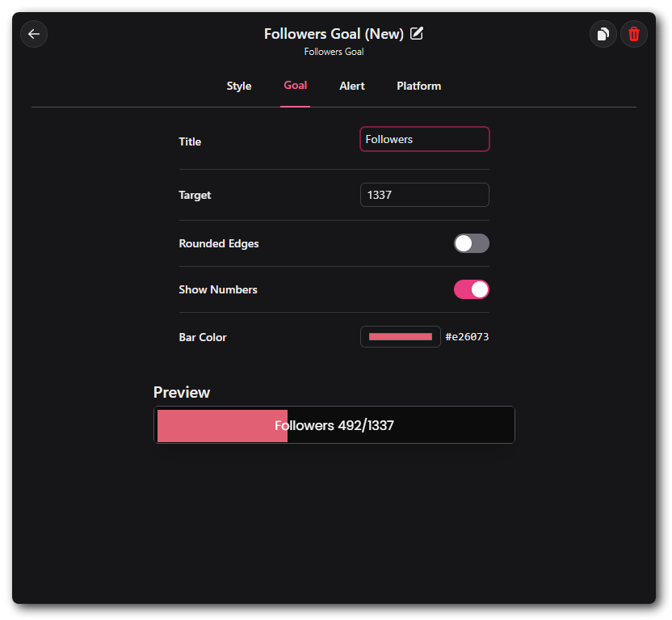This screenshot has width=672, height=620.
Task: Click the 'Followers Goal (New)' widget title
Action: 334,34
